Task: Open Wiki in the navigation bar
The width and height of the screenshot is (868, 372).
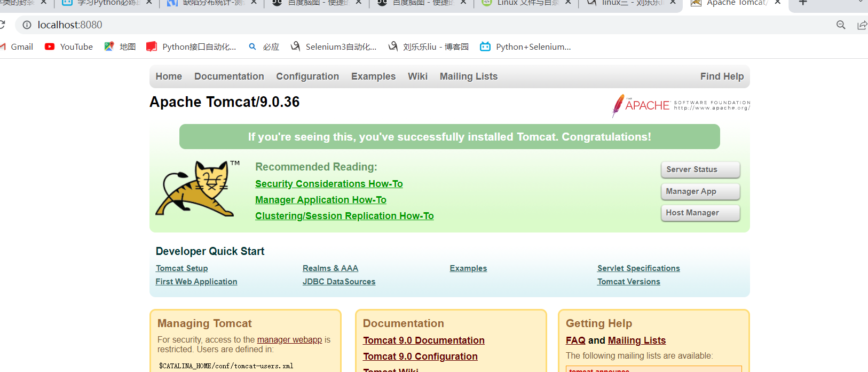Action: (x=417, y=76)
